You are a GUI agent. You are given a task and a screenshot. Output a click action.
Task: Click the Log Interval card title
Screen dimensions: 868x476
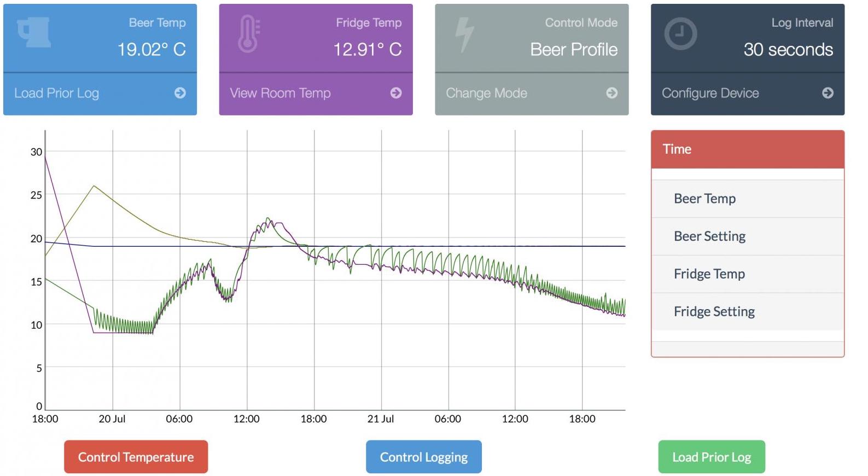[802, 23]
